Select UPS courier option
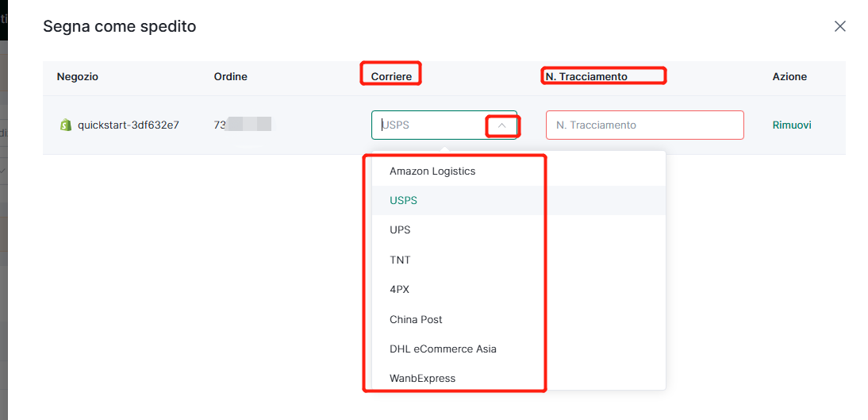This screenshot has width=868, height=420. (x=519, y=230)
